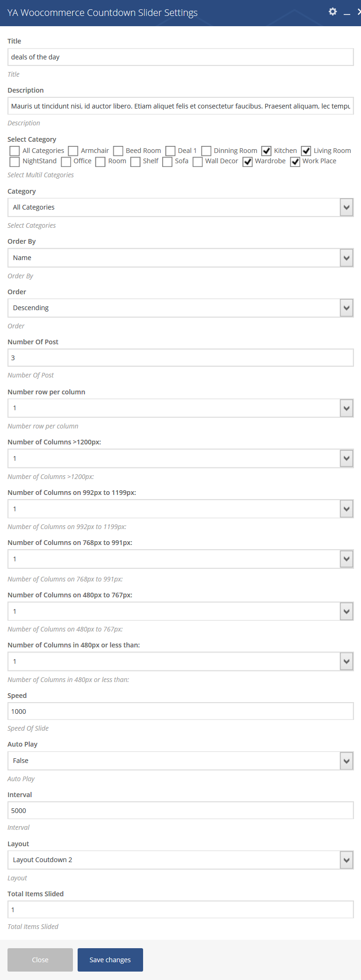
Task: Minimize the settings panel with underscore icon
Action: tap(347, 14)
